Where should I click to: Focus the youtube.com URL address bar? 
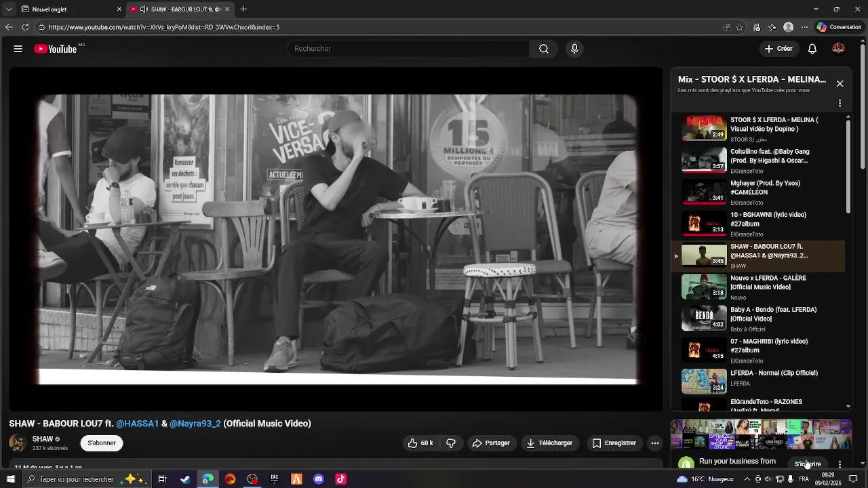tap(380, 27)
